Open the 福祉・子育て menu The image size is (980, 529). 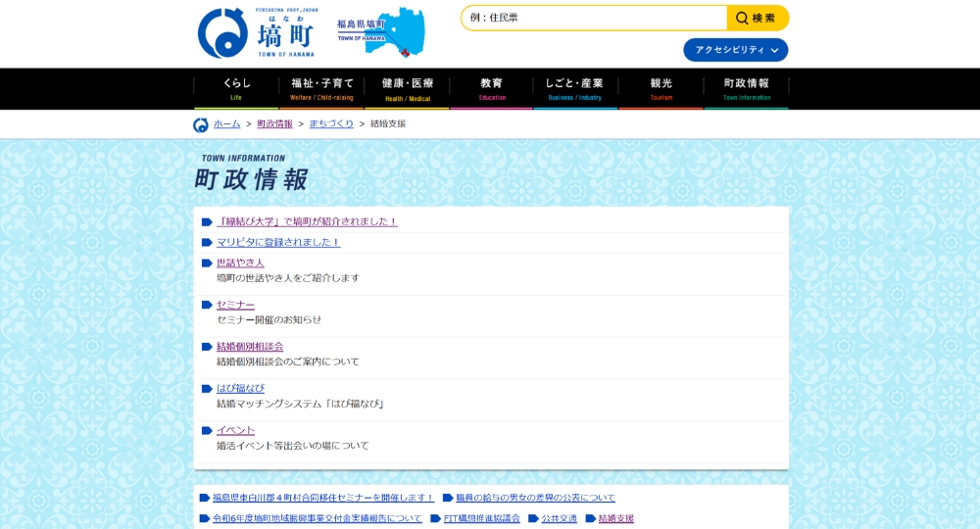point(321,89)
